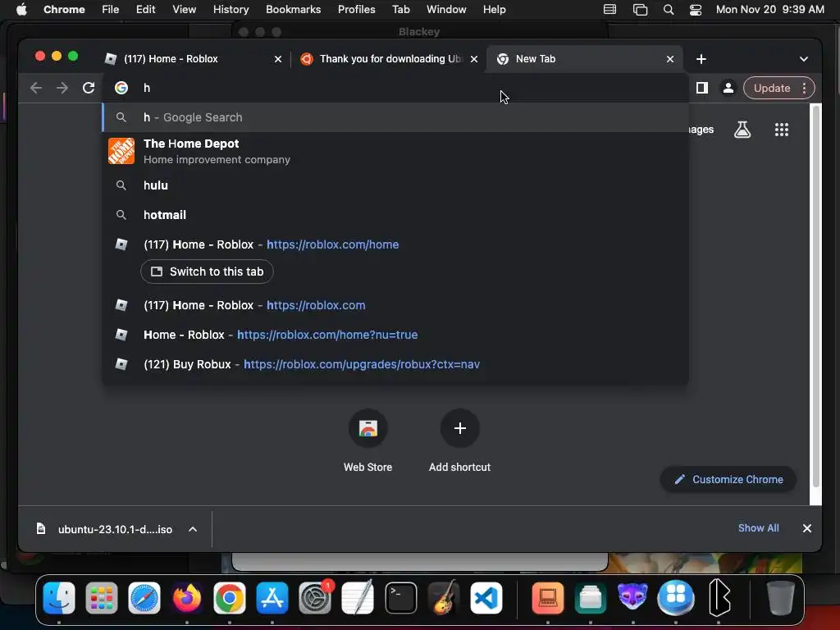Viewport: 840px width, 630px height.
Task: Open Spotlight search in menu bar
Action: [x=668, y=10]
